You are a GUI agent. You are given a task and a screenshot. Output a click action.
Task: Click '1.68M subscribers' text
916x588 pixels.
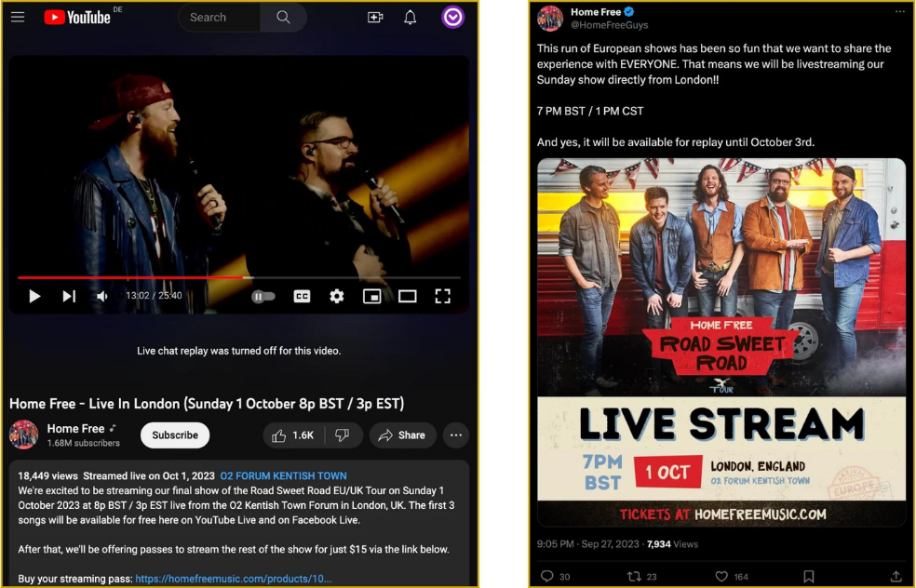coord(84,443)
